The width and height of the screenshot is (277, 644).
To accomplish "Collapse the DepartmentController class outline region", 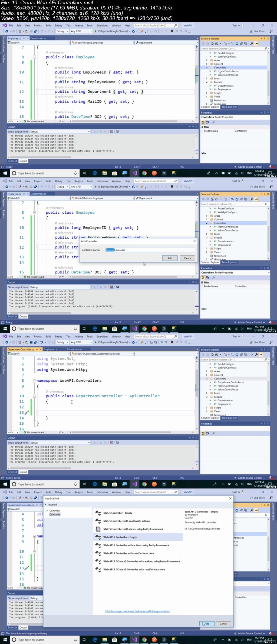I will tap(34, 396).
